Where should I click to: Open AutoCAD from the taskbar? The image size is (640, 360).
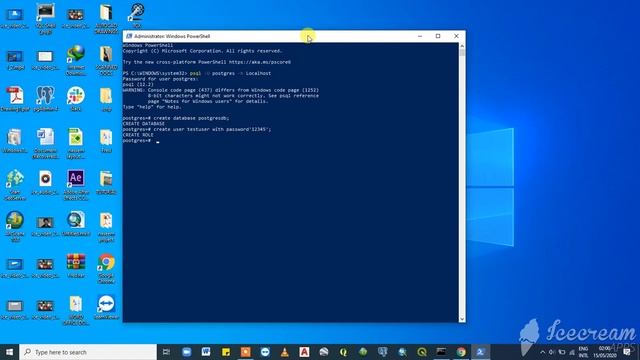click(x=304, y=352)
